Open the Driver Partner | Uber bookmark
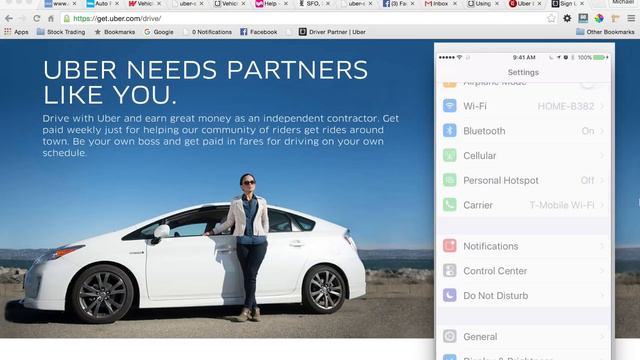Image resolution: width=640 pixels, height=360 pixels. (332, 32)
